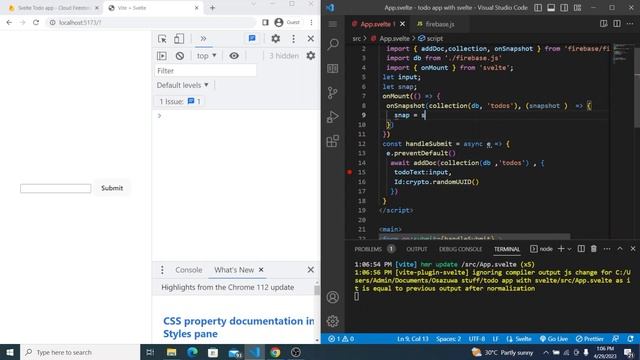The image size is (640, 360).
Task: Click the localhost address bar
Action: [x=151, y=22]
